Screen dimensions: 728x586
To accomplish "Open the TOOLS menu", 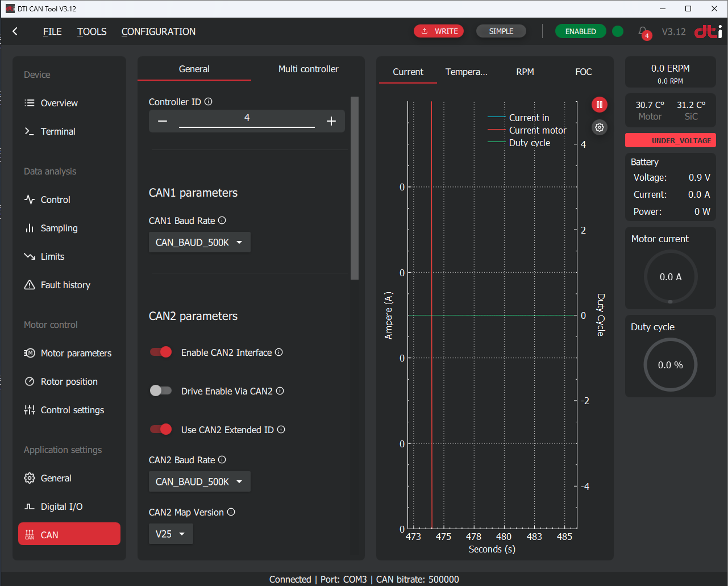I will [92, 31].
